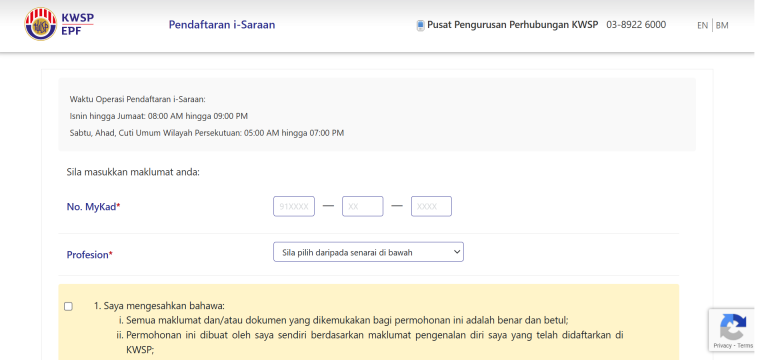The height and width of the screenshot is (360, 768).
Task: Focus the middle MyKad field XX
Action: (362, 206)
